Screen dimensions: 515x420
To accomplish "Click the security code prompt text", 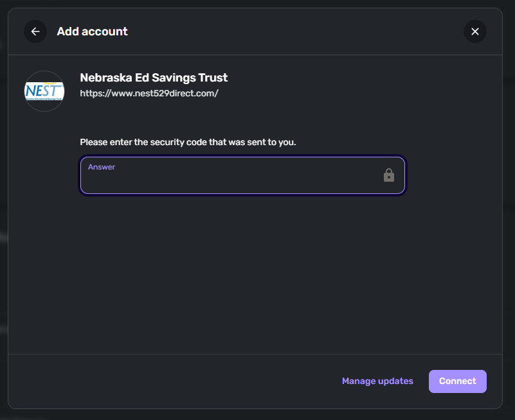I will coord(188,142).
